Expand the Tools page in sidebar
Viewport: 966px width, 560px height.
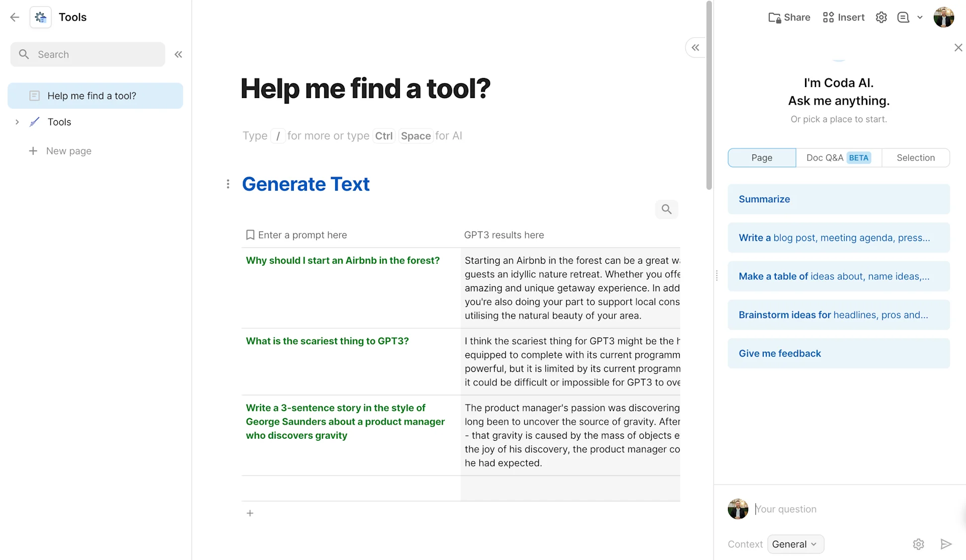click(x=17, y=122)
